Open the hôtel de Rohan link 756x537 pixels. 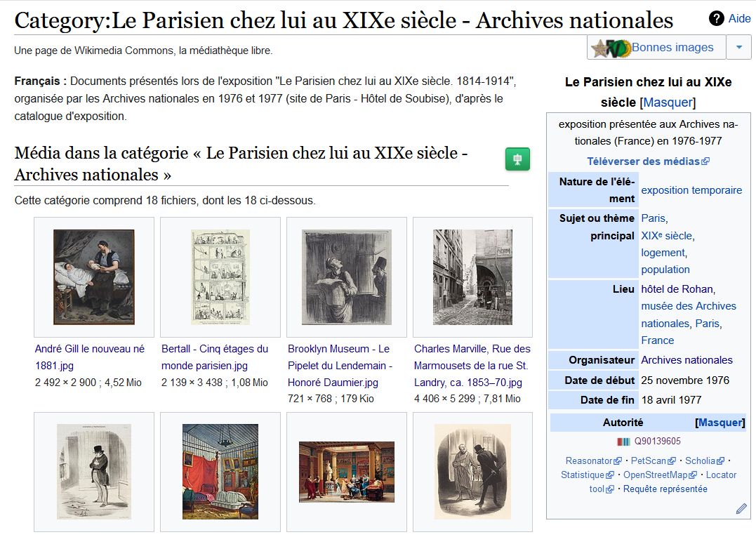coord(677,289)
